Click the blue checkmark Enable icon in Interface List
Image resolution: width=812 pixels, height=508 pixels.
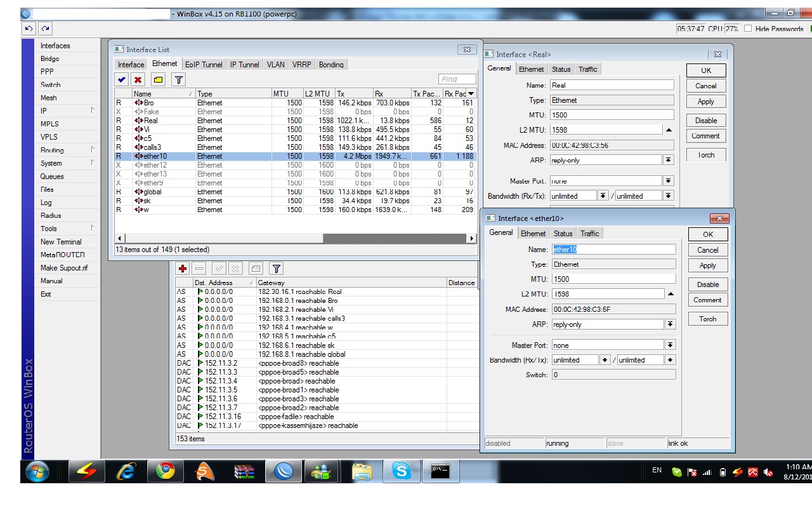[x=122, y=79]
